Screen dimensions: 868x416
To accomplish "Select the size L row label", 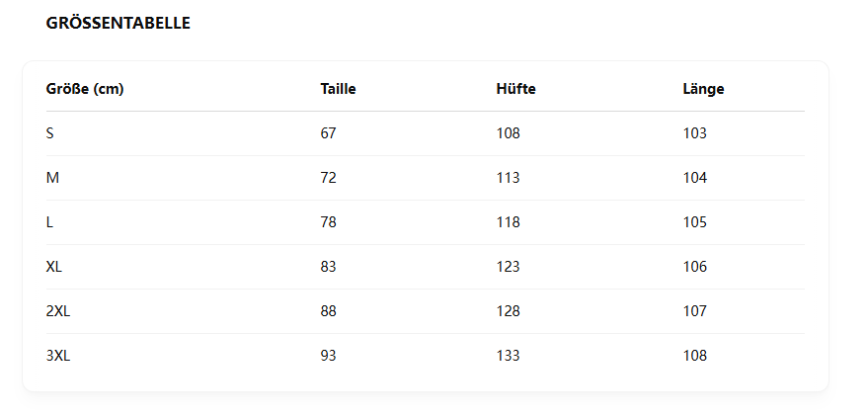I will click(x=49, y=222).
